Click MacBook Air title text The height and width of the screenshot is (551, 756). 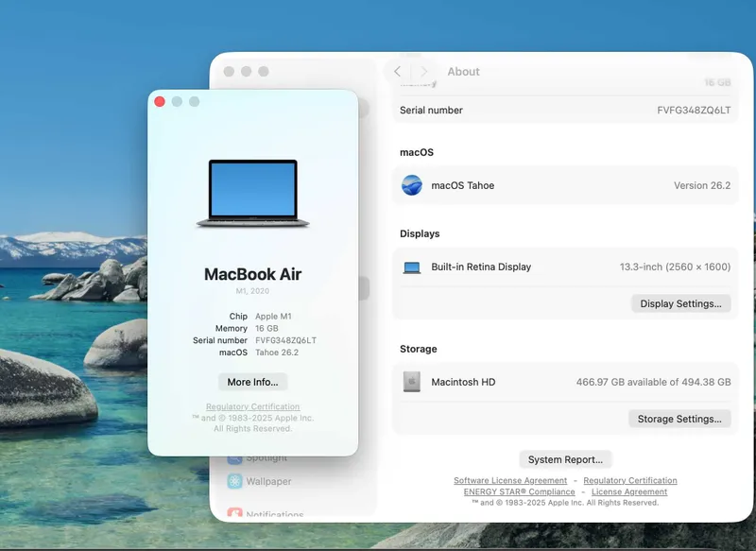[x=252, y=274]
